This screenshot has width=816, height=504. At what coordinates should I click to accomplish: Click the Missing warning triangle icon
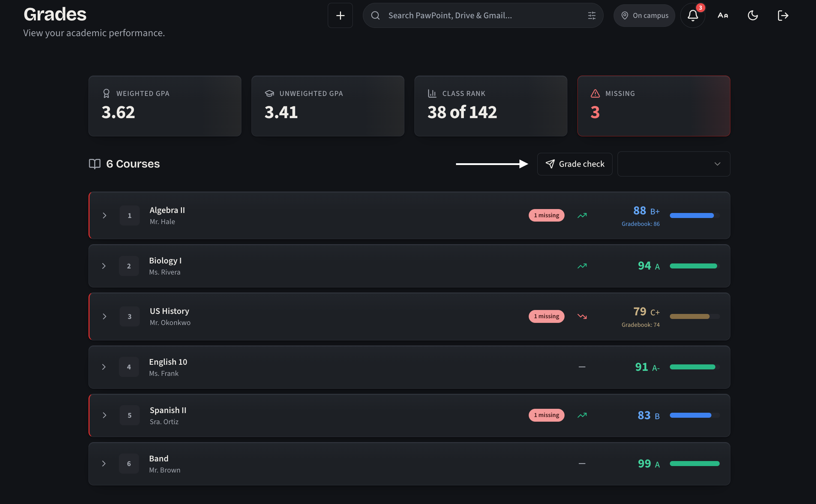595,93
